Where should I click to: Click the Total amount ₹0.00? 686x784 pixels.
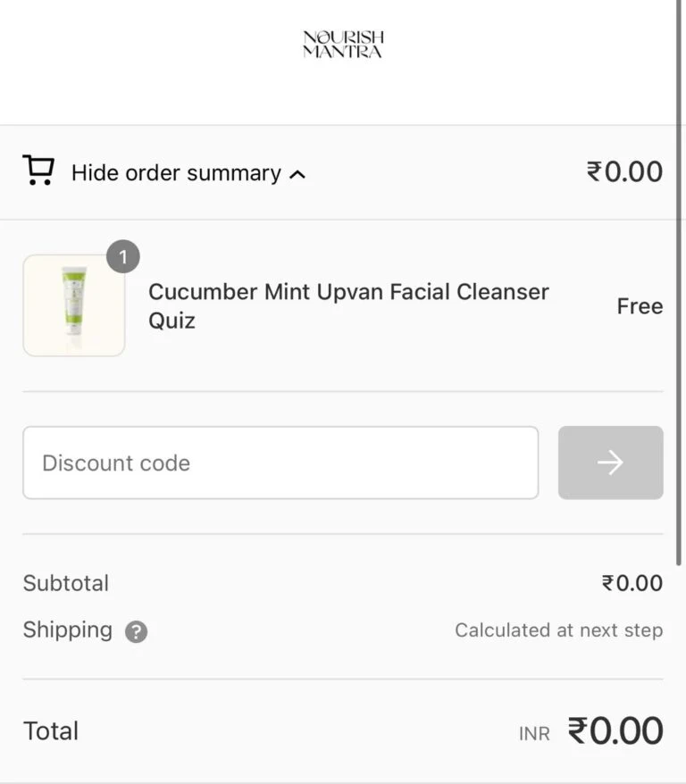click(615, 731)
